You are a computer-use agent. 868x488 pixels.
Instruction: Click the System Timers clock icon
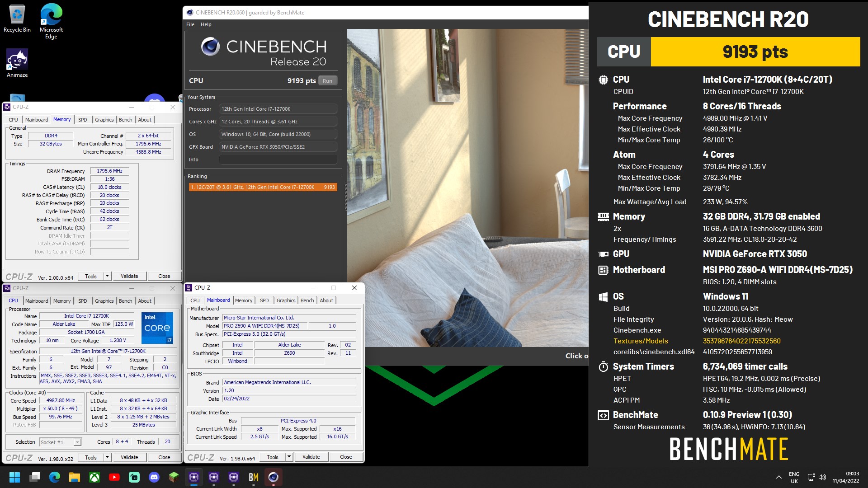click(x=603, y=367)
